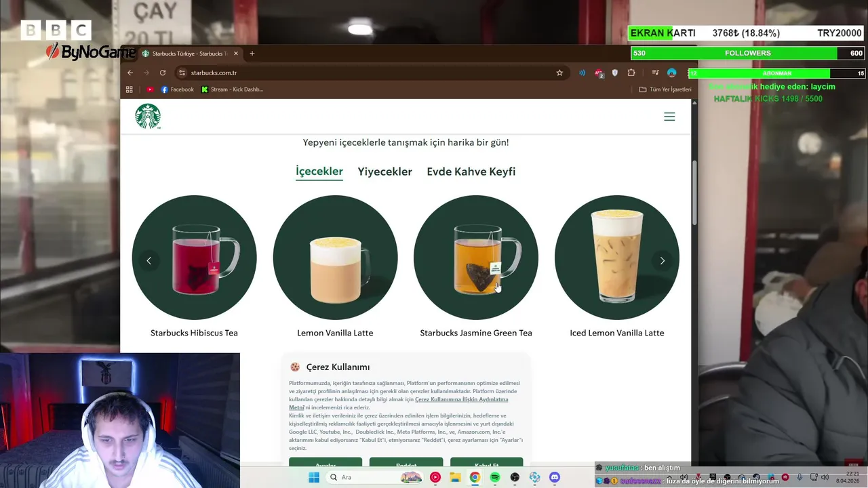Click the Reddet cookie button
Viewport: 868px width, 488px height.
pos(406,464)
